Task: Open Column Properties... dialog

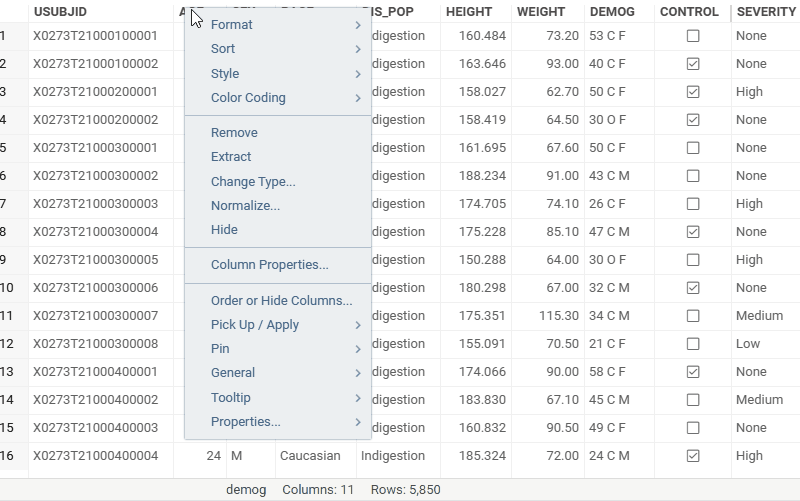Action: [x=269, y=265]
